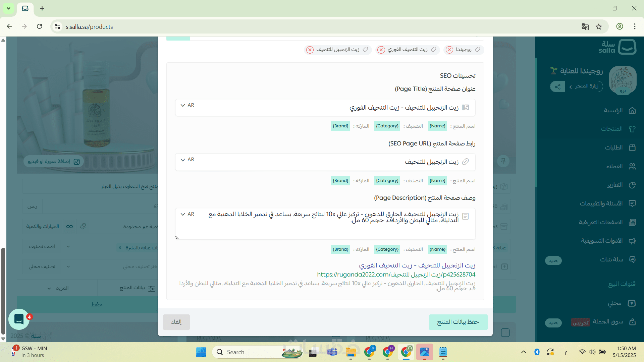This screenshot has width=644, height=362.
Task: Bookmark this page with the star icon
Action: click(599, 27)
